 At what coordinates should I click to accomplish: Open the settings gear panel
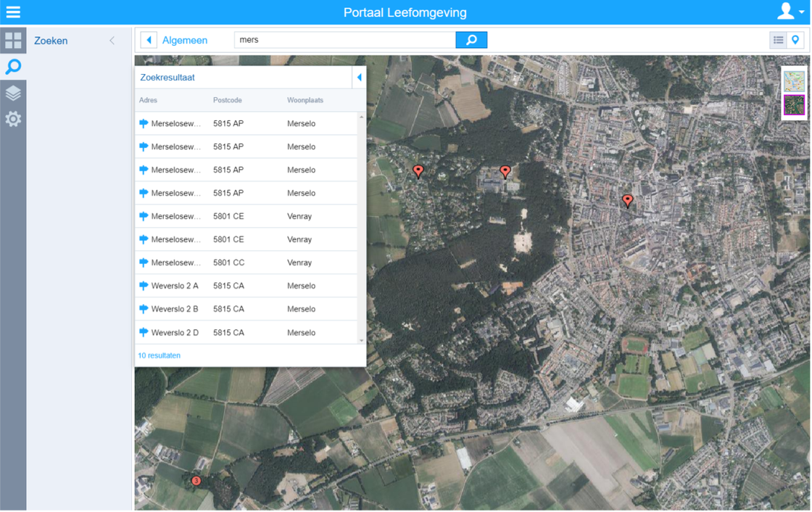[13, 119]
